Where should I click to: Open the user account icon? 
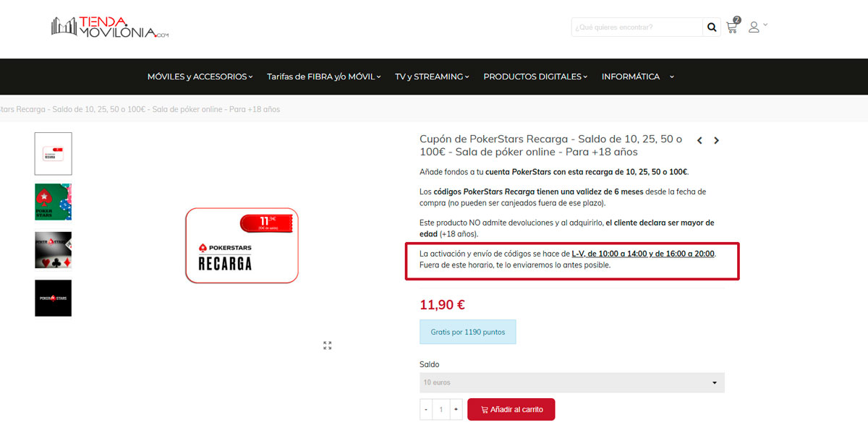(755, 27)
